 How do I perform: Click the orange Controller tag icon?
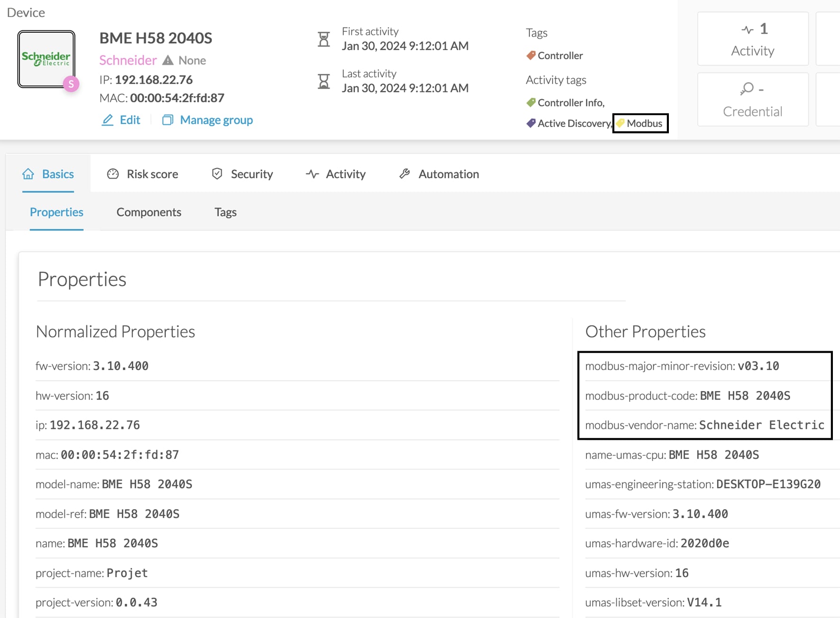point(531,55)
